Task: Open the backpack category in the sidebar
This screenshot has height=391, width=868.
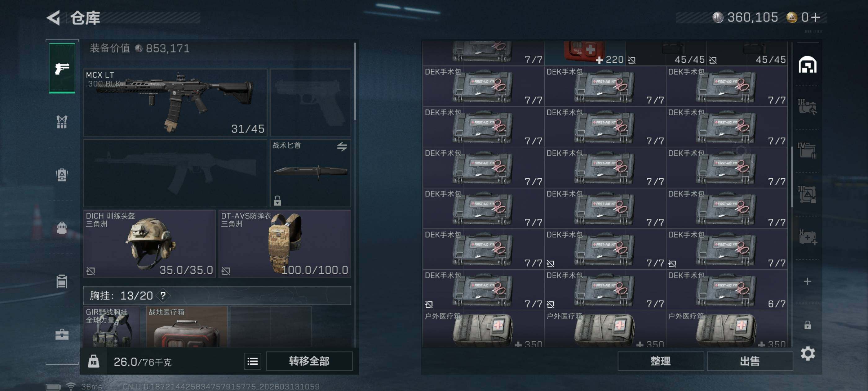Action: point(62,228)
